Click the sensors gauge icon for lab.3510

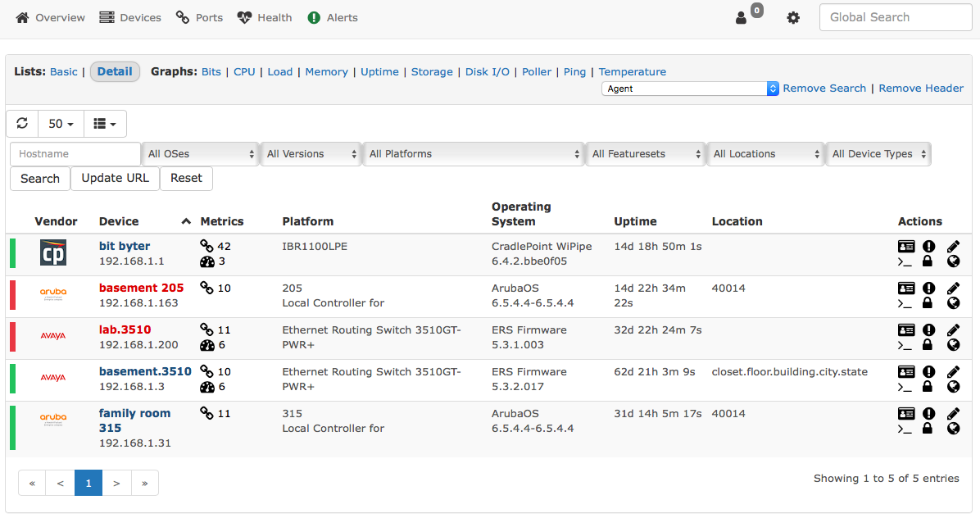coord(206,346)
